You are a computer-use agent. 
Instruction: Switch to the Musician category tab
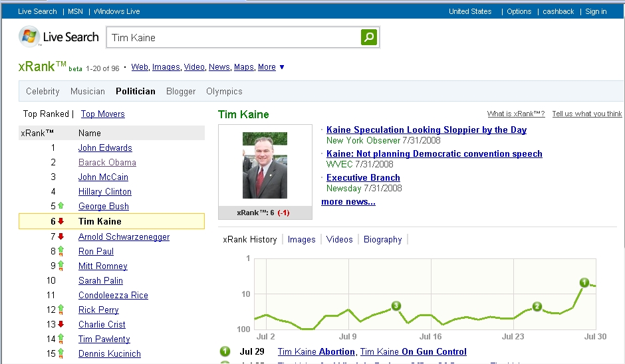click(88, 92)
